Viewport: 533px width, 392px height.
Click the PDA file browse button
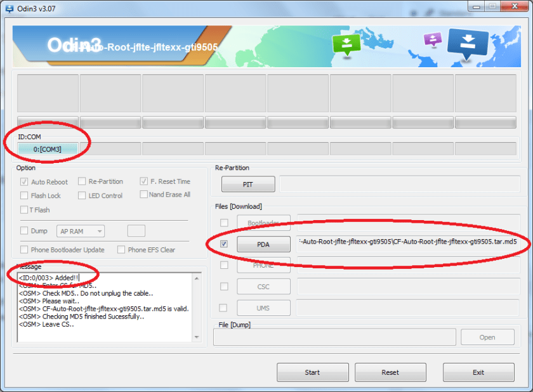click(263, 244)
